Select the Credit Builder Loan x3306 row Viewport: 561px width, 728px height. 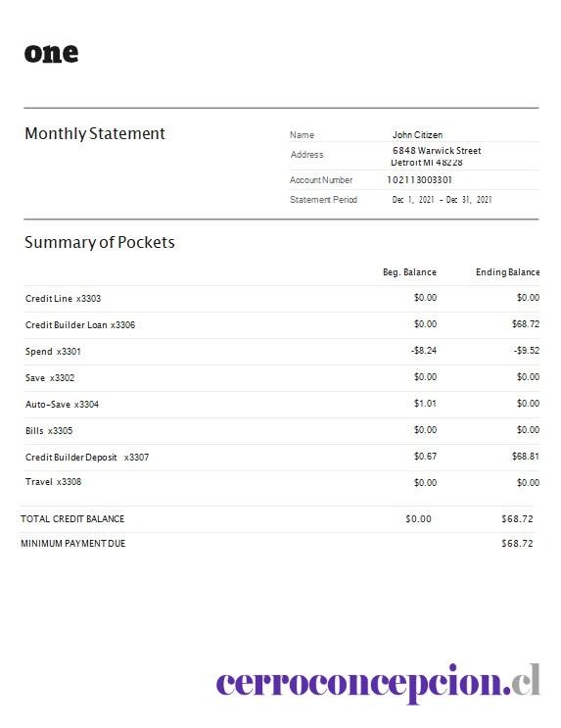[282, 324]
